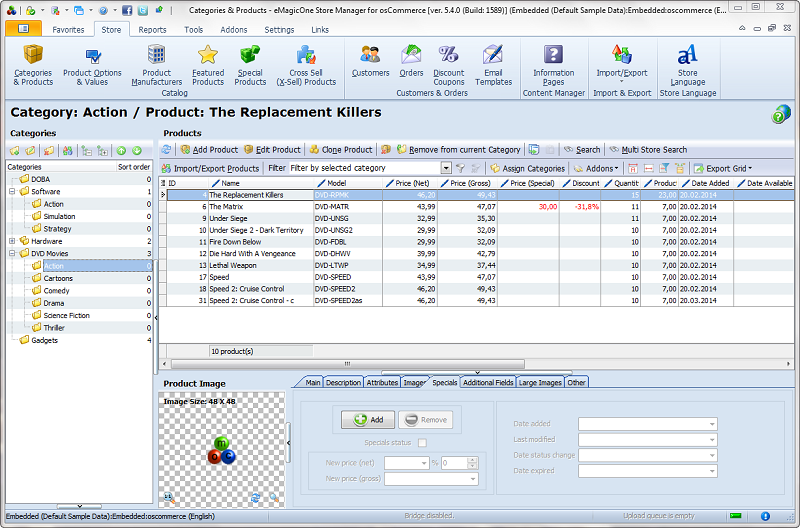Open Discount Coupons
800x528 pixels.
(448, 65)
